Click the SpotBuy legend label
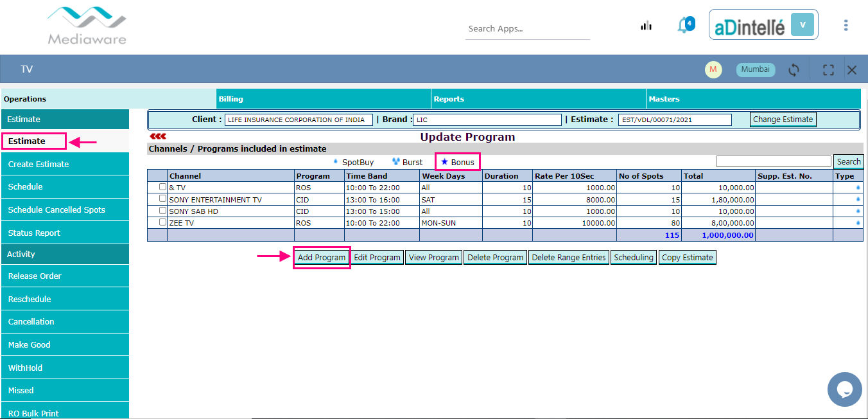This screenshot has height=419, width=868. pos(358,162)
